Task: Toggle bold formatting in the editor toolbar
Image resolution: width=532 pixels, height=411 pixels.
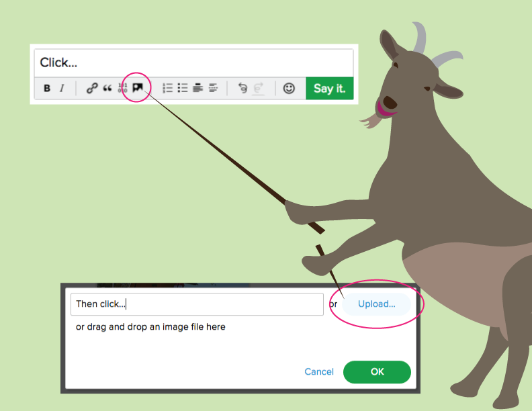Action: point(47,88)
